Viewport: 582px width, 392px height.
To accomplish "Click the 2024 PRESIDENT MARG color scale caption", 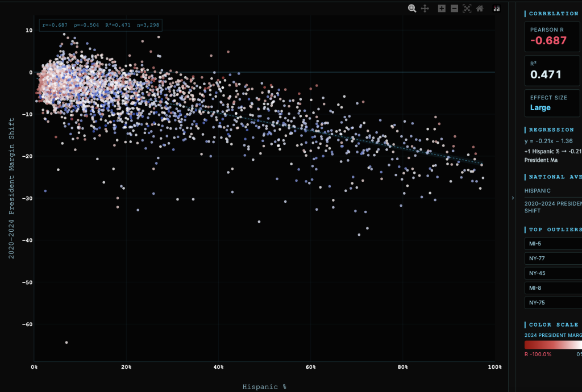I will pyautogui.click(x=553, y=335).
